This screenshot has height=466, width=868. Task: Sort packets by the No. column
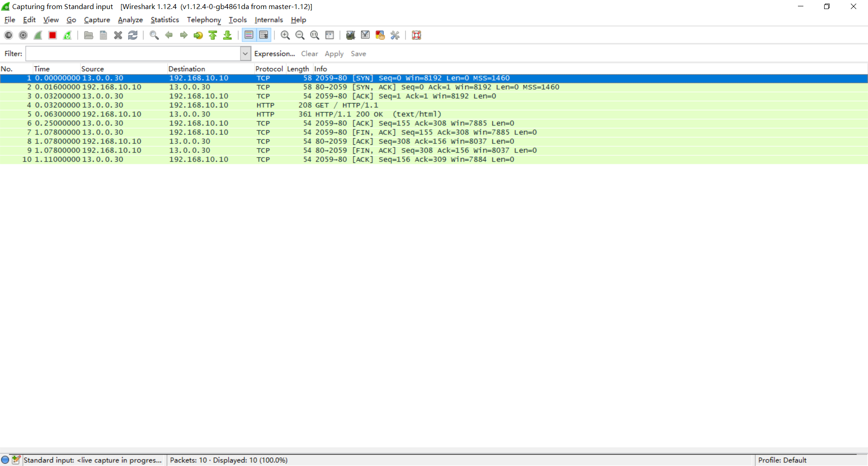17,69
